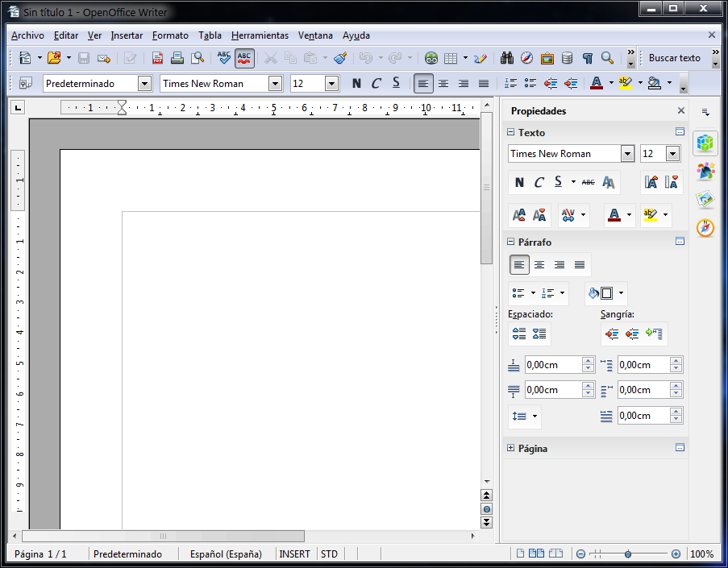Click the Find and Replace binoculars icon
Screen dimensions: 728x568
(507, 58)
